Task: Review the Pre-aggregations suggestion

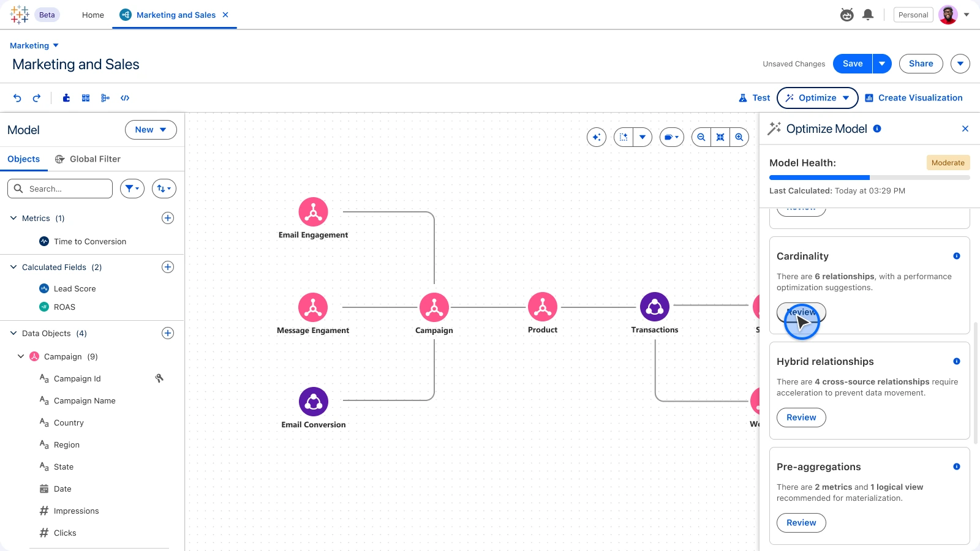Action: tap(801, 523)
